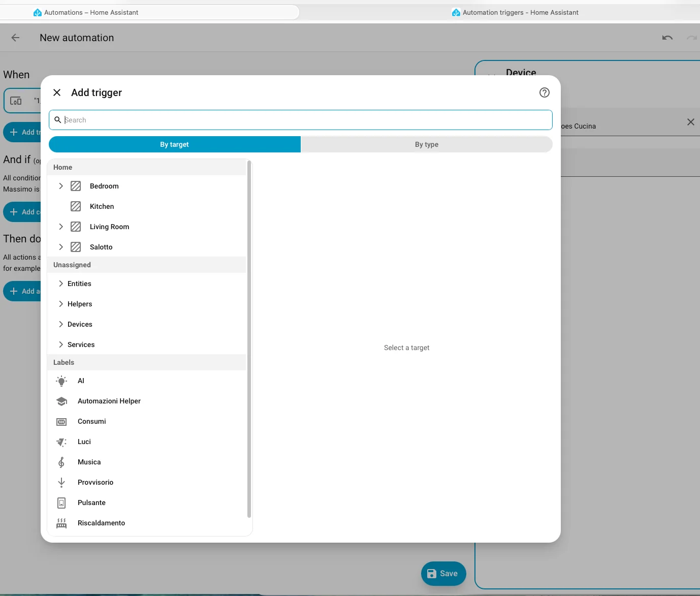
Task: Close the Add trigger dialog
Action: (57, 92)
